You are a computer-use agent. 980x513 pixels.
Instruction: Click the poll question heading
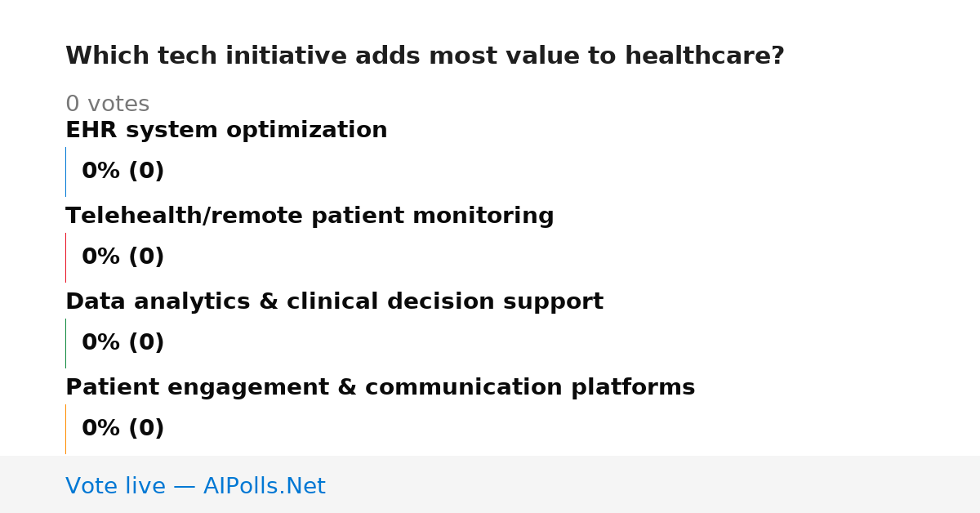[x=425, y=56]
